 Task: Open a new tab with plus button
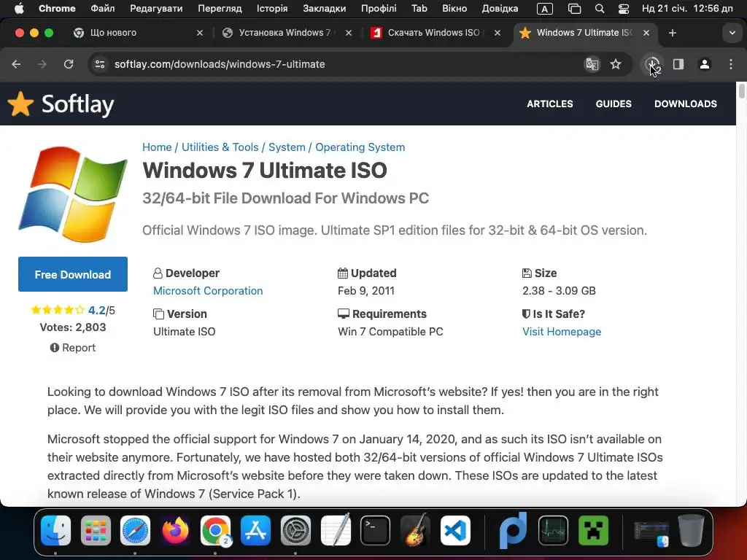[672, 33]
